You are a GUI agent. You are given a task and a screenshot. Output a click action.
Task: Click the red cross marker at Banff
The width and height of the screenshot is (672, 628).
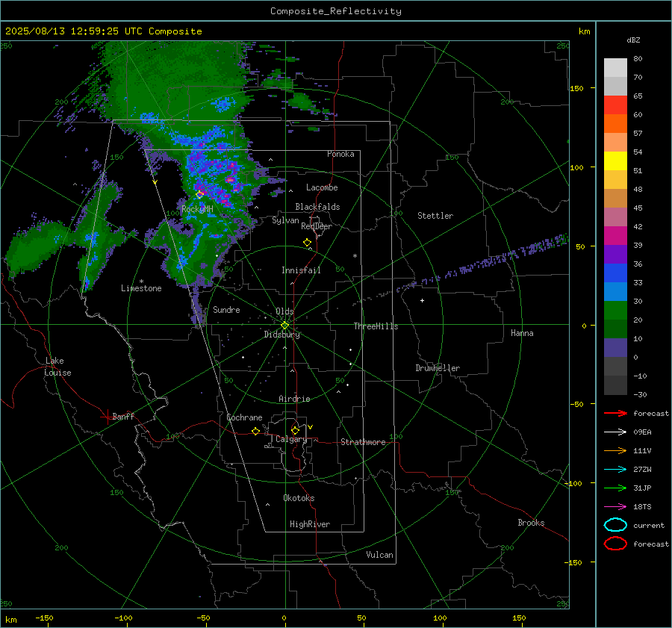pos(107,417)
